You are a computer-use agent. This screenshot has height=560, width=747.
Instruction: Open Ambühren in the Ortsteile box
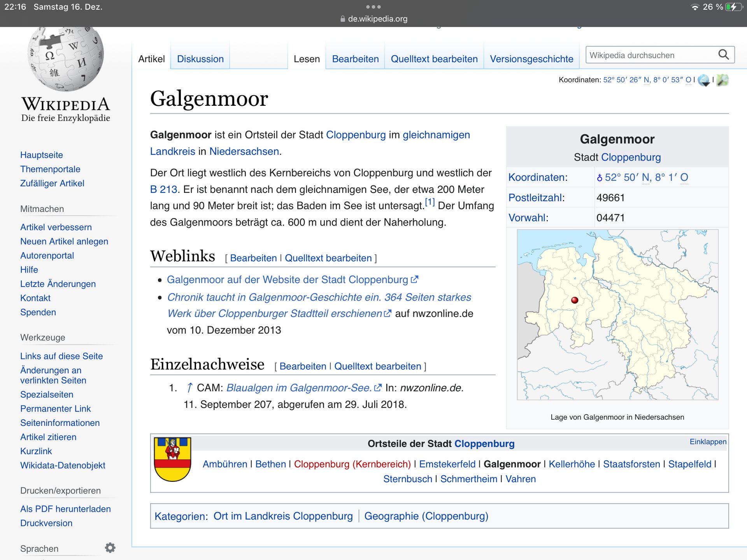[225, 464]
